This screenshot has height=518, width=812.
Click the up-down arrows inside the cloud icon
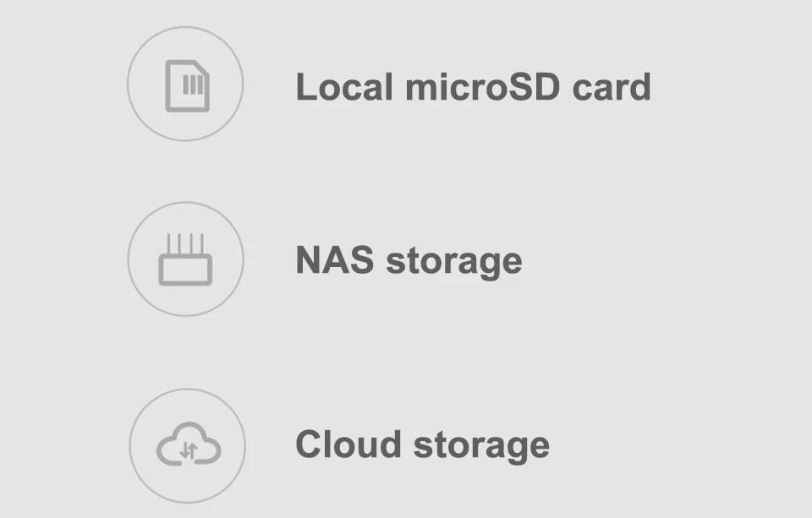point(189,451)
